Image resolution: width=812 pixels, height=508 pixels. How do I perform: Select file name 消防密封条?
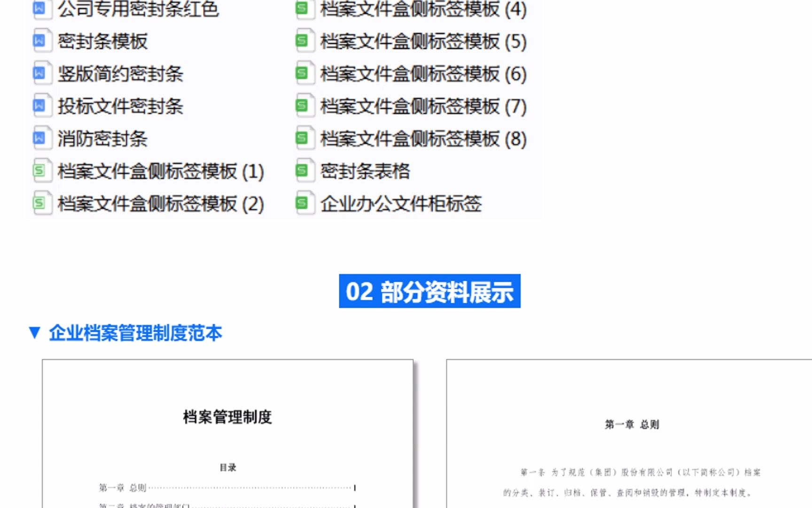102,139
